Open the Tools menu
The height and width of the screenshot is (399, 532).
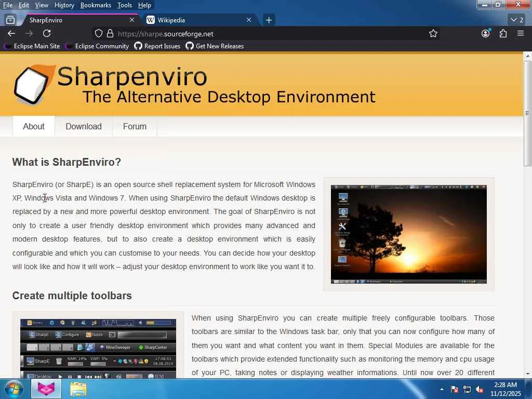(x=125, y=5)
